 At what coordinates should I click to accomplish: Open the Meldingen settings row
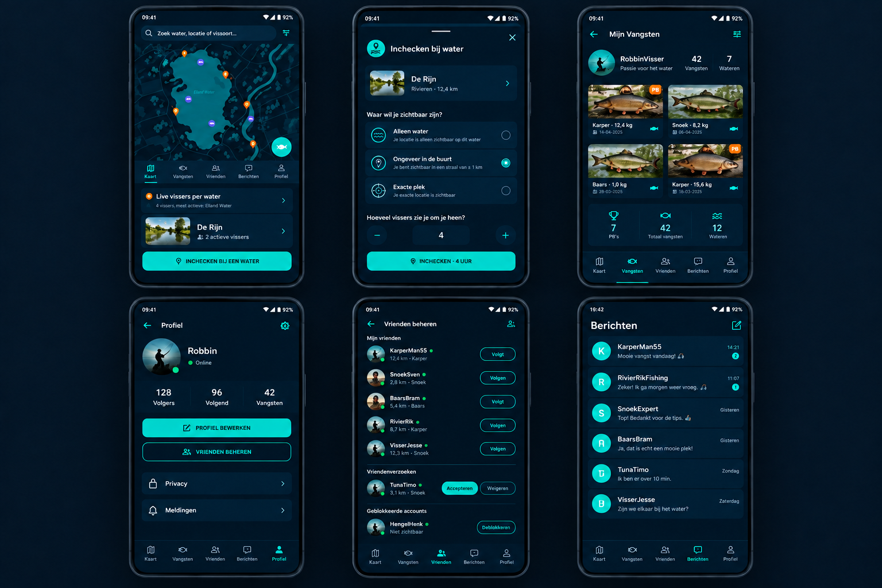click(217, 510)
